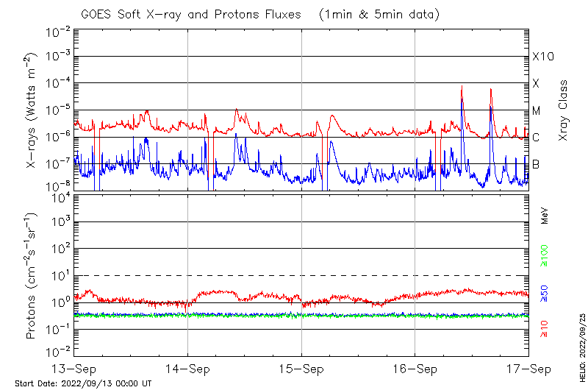Select the B flare class label
Viewport: 588px width, 390px height.
(537, 164)
